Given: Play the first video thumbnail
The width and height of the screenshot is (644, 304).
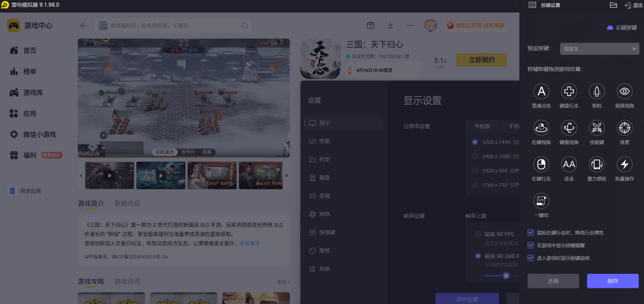Looking at the screenshot, I should pyautogui.click(x=110, y=175).
